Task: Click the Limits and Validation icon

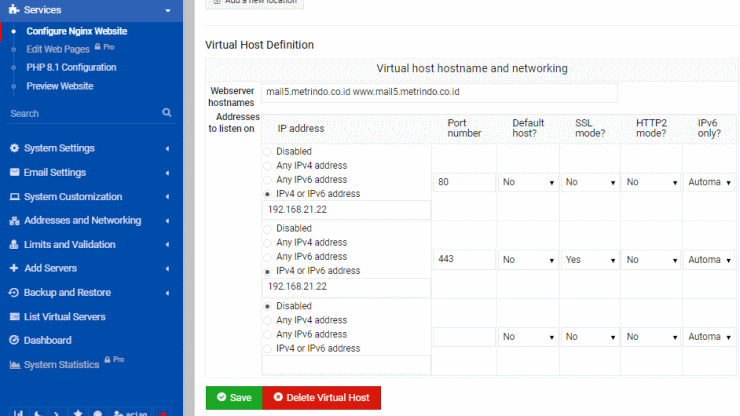Action: point(14,245)
